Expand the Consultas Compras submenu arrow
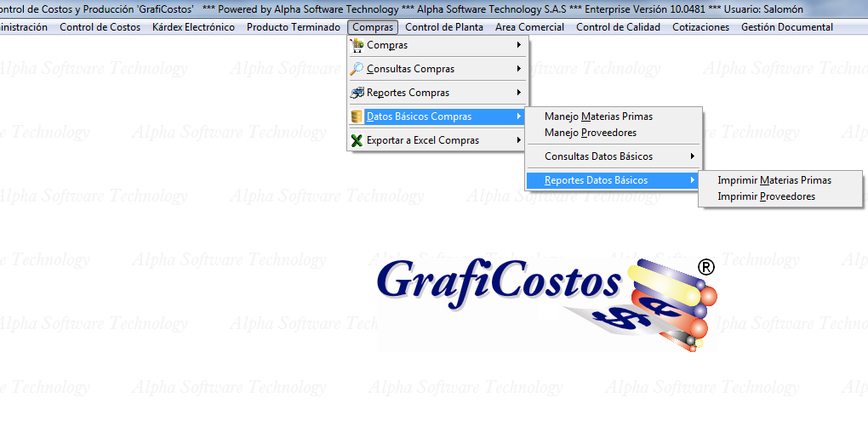 [518, 69]
